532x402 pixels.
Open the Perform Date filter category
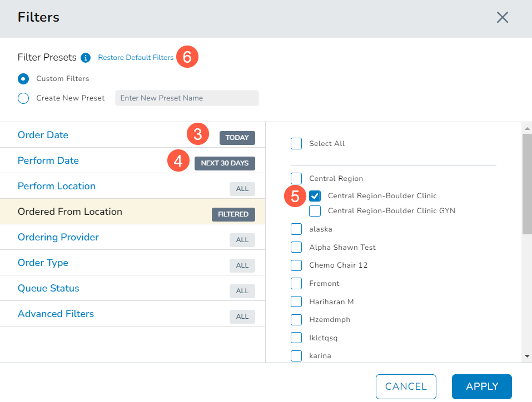click(x=48, y=160)
